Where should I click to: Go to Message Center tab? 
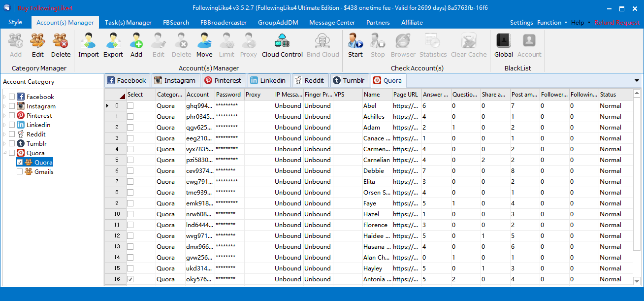pos(332,23)
